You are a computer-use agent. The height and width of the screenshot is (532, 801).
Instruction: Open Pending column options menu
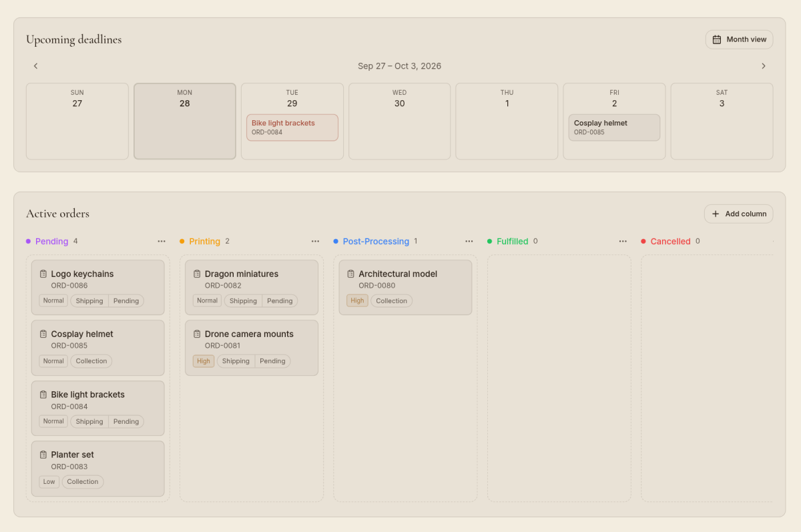click(162, 242)
